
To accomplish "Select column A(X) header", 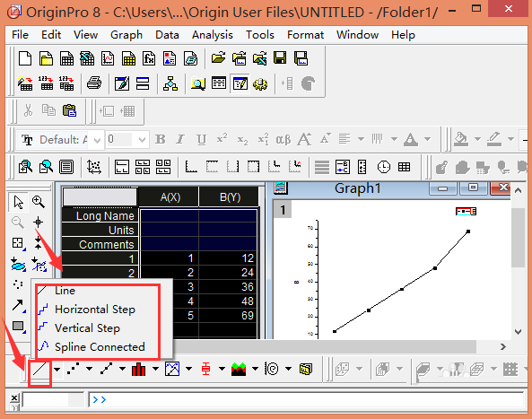I will pyautogui.click(x=170, y=196).
